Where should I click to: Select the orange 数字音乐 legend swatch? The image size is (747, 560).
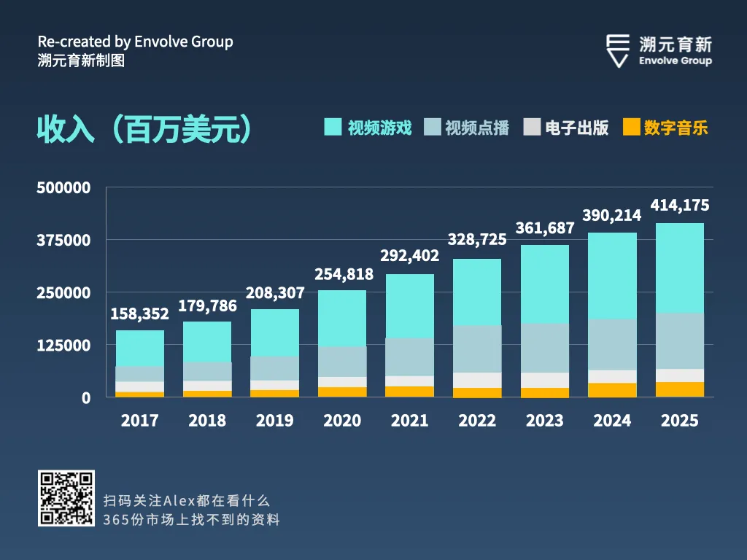[x=631, y=127]
